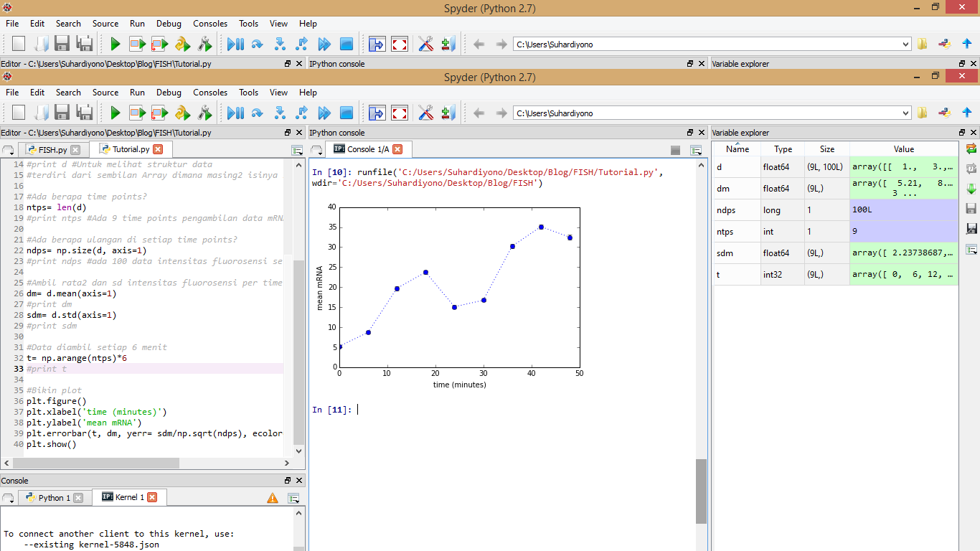
Task: Click Run cell icon in lower Spyder toolbar
Action: pyautogui.click(x=137, y=113)
